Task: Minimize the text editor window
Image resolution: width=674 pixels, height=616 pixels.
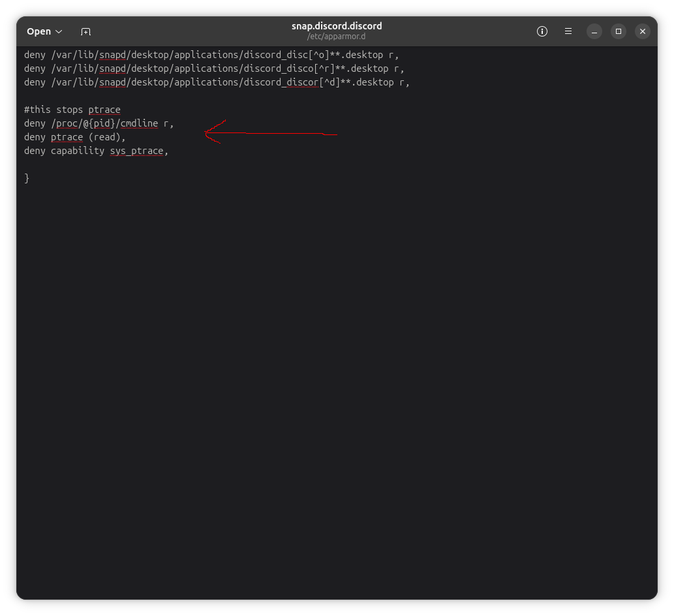Action: (x=593, y=31)
